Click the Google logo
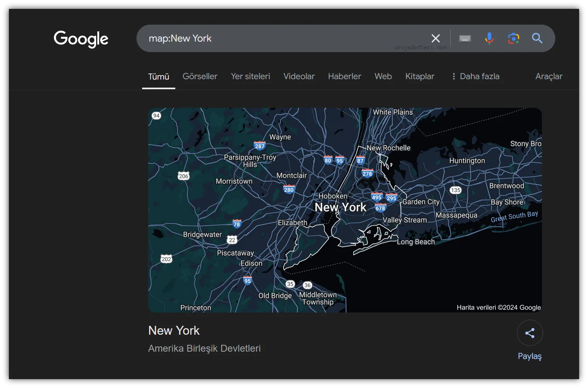The height and width of the screenshot is (388, 588). [x=81, y=39]
